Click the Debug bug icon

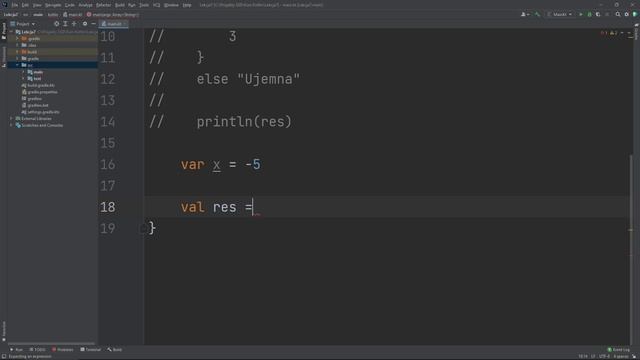[x=589, y=14]
